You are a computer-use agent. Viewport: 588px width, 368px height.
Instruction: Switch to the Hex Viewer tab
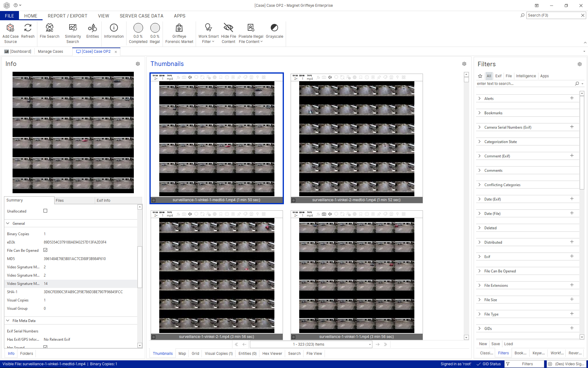tap(272, 354)
